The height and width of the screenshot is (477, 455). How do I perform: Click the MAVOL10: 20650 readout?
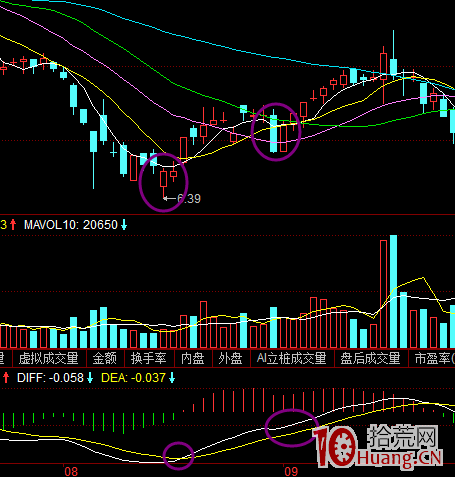(71, 225)
